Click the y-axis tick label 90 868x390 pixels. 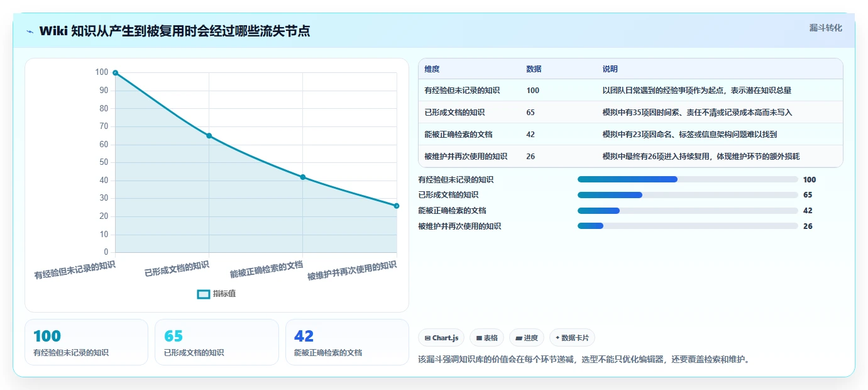[x=104, y=91]
